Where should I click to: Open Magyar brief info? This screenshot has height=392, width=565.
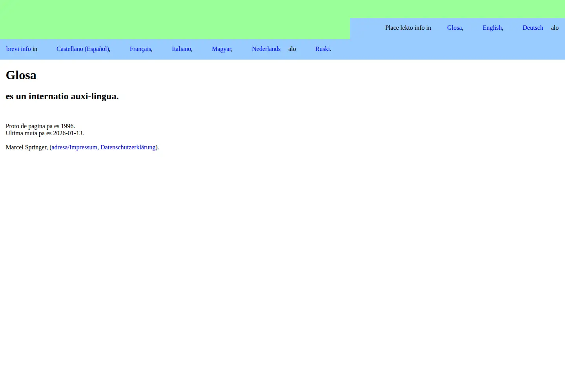pyautogui.click(x=222, y=49)
